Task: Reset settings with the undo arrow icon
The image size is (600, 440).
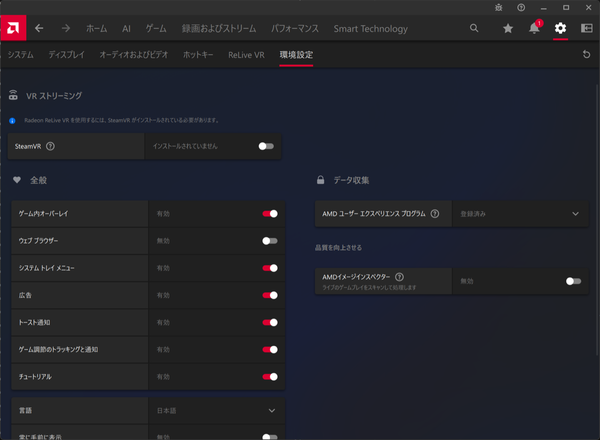Action: (x=586, y=54)
